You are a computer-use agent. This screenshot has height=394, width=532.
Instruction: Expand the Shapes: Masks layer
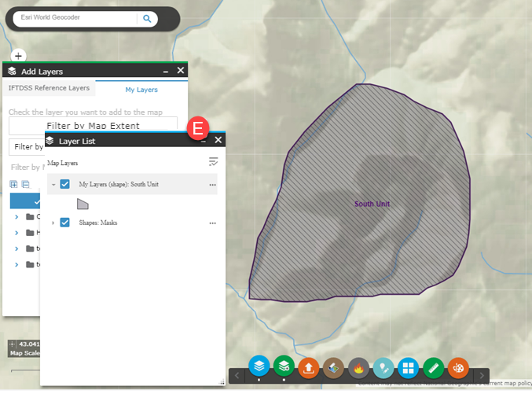click(x=53, y=223)
